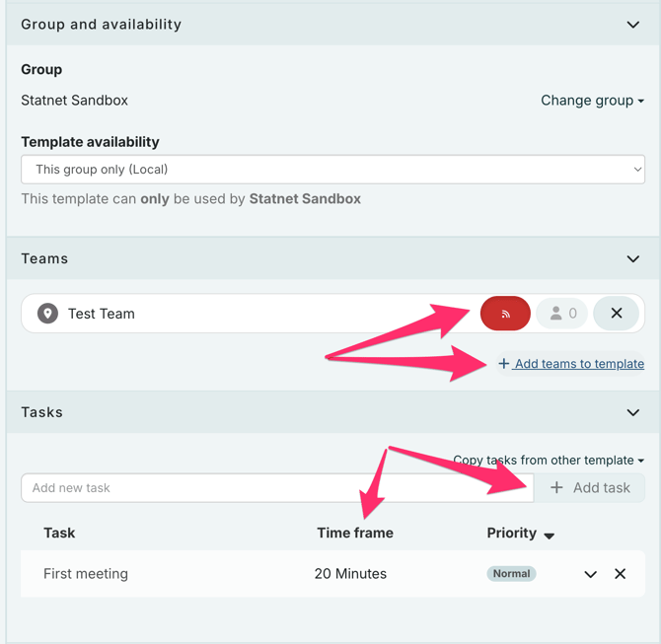Click the 20 Minutes time frame value
This screenshot has height=644, width=661.
point(350,574)
